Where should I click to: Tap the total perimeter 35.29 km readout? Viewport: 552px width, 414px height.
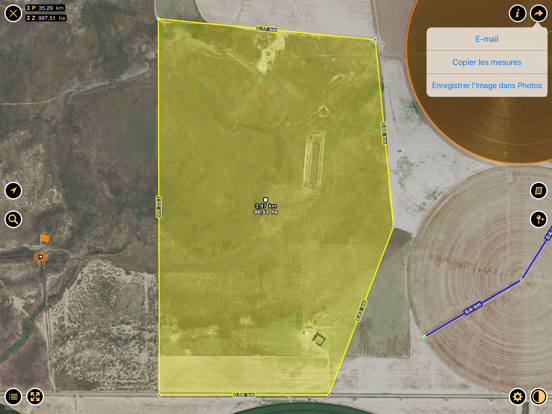(45, 8)
